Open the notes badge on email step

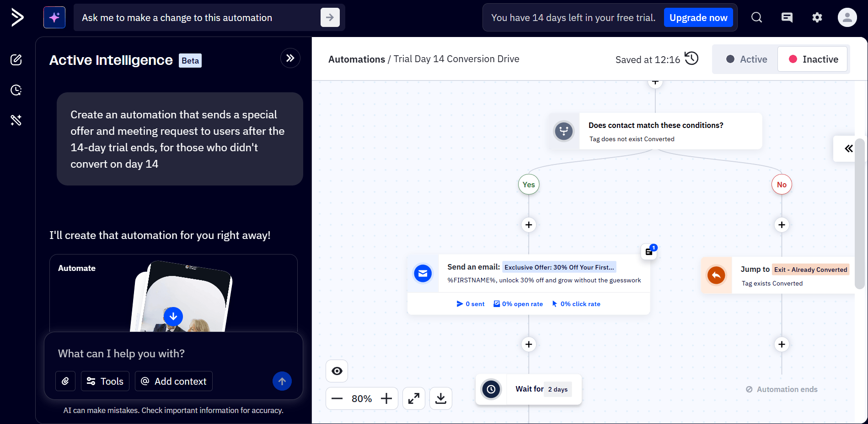coord(649,251)
